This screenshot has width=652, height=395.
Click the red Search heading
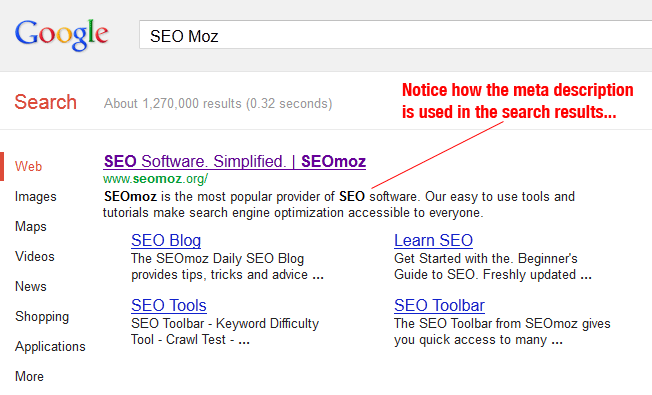pos(46,102)
